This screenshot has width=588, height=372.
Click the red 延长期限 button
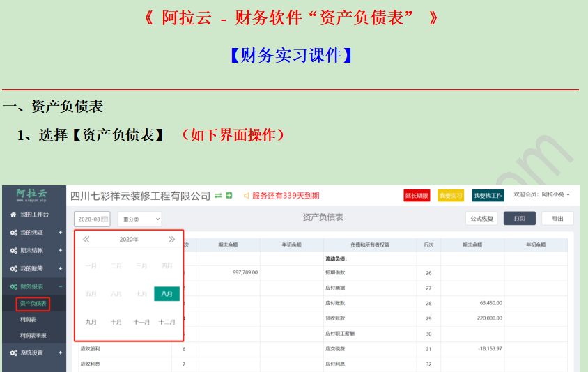(417, 195)
